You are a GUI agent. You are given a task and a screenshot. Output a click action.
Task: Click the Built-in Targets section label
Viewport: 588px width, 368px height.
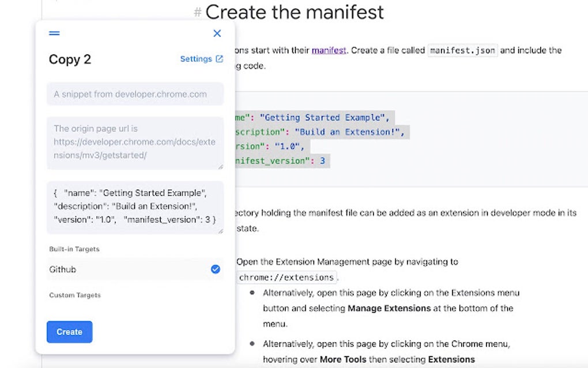click(74, 249)
